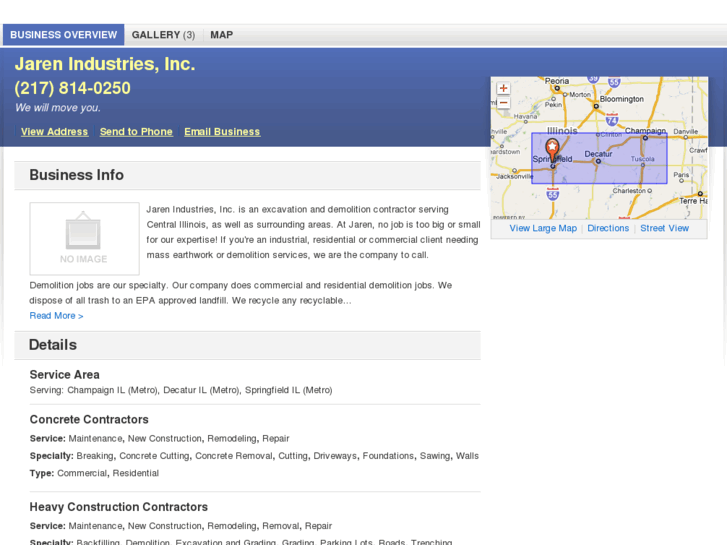Open the Gallery (3) tab
The height and width of the screenshot is (545, 727).
(x=163, y=35)
